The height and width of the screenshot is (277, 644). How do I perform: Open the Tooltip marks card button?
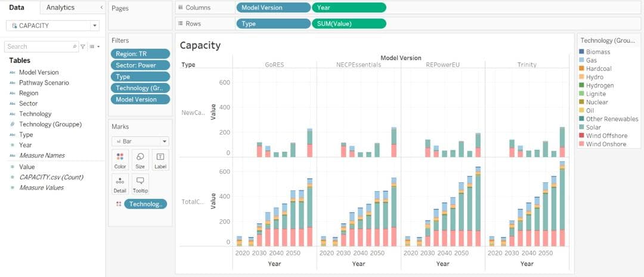point(140,184)
